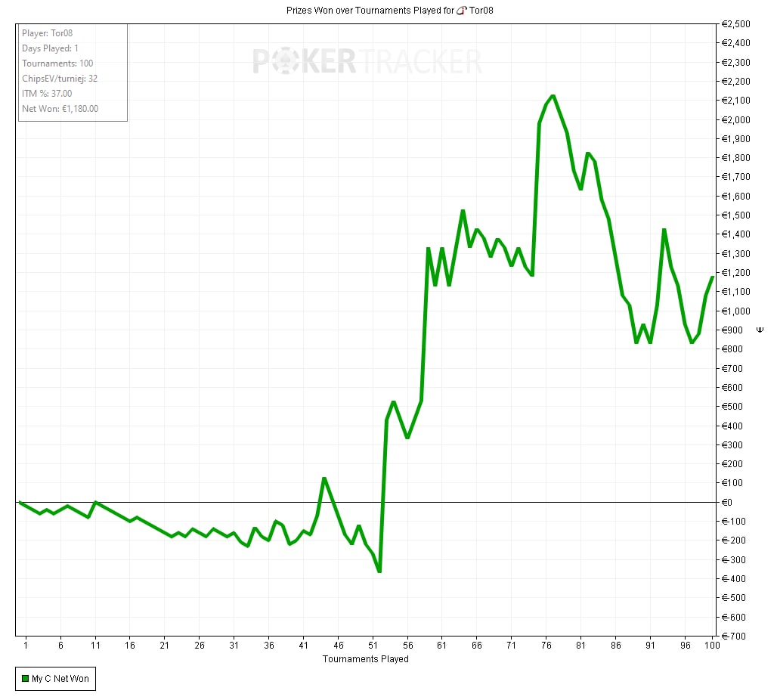Viewport: 777px width, 700px height.
Task: Click the x-axis tick labeled 1
Action: [26, 646]
